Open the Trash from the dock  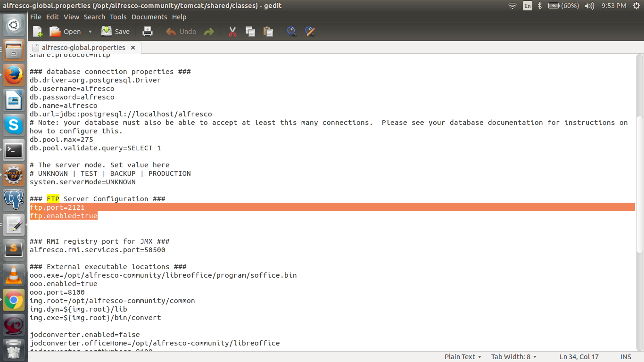tap(14, 350)
